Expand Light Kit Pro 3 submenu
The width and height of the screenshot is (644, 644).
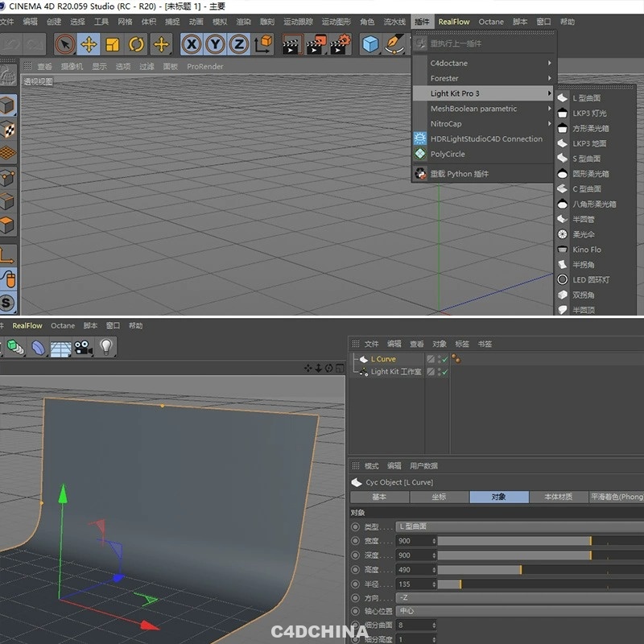pyautogui.click(x=484, y=93)
